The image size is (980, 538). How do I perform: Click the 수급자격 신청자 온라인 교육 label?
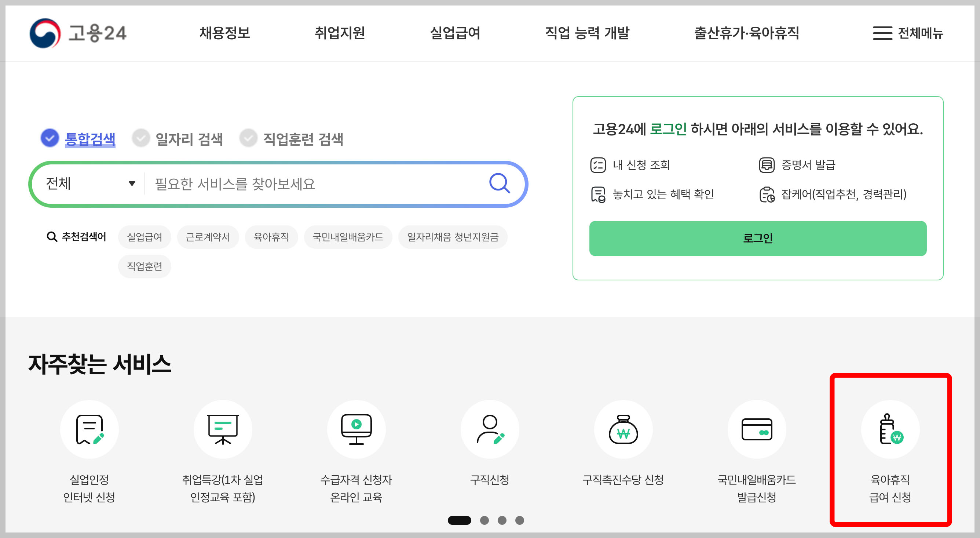click(356, 488)
